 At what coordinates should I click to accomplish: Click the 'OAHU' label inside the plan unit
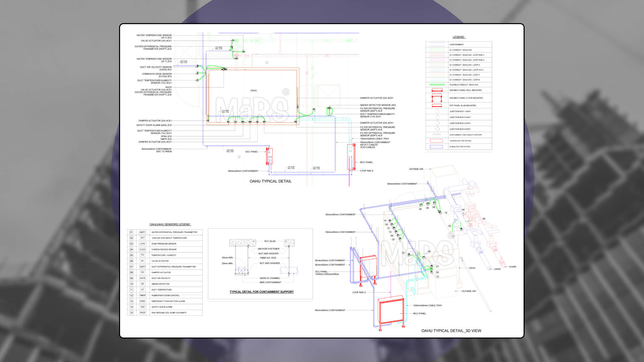click(254, 91)
